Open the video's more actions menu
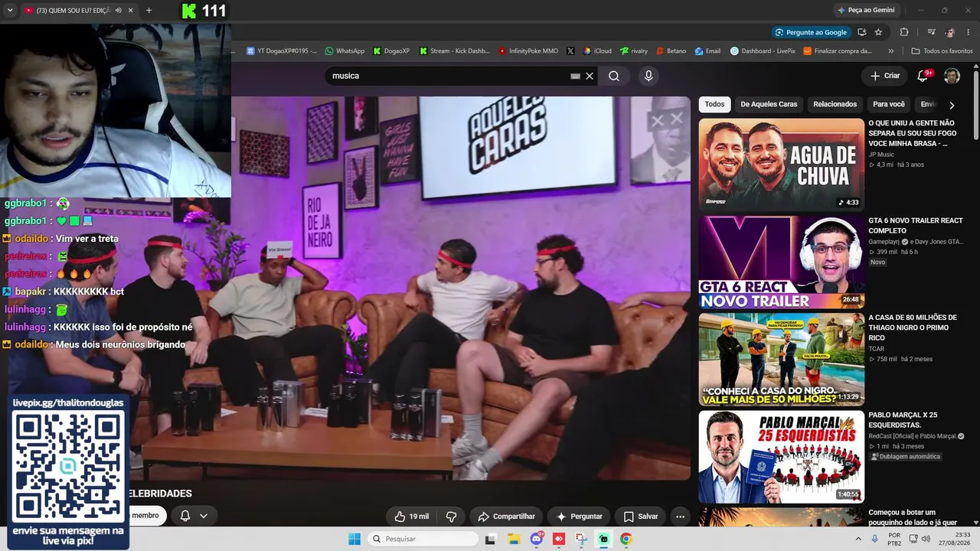Screen dimensions: 980x551 680,517
